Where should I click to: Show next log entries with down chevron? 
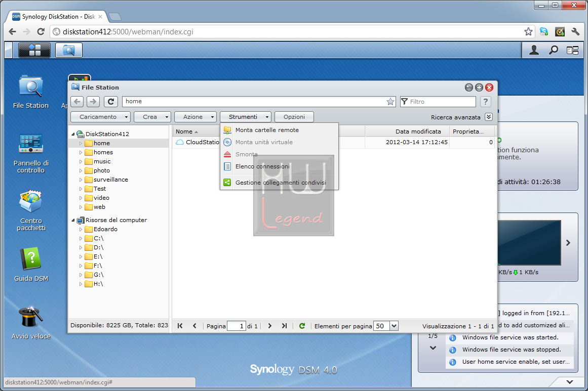coord(433,348)
